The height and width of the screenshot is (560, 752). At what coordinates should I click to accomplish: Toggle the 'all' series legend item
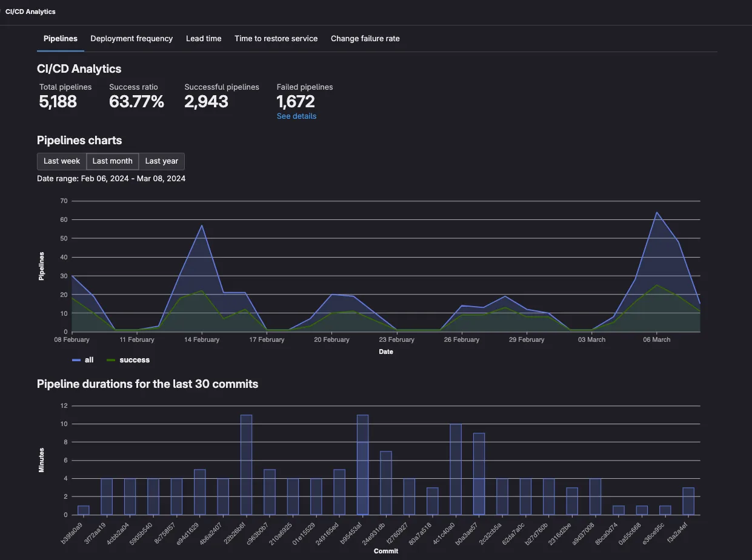click(89, 360)
